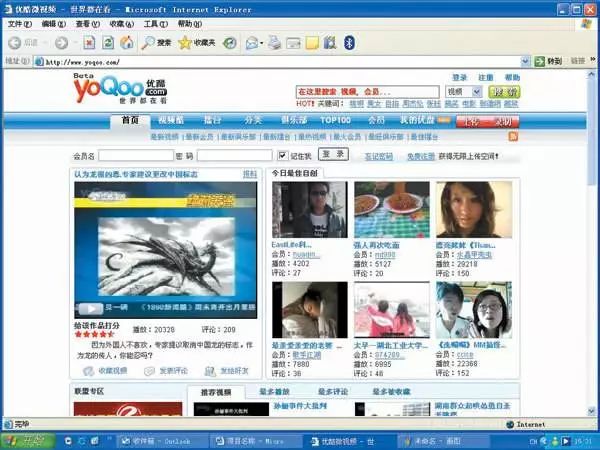
Task: Refresh the page with the green arrows icon
Action: point(108,43)
